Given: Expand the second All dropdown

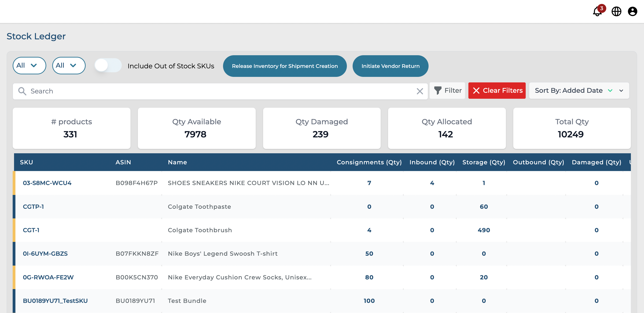Looking at the screenshot, I should pyautogui.click(x=69, y=66).
